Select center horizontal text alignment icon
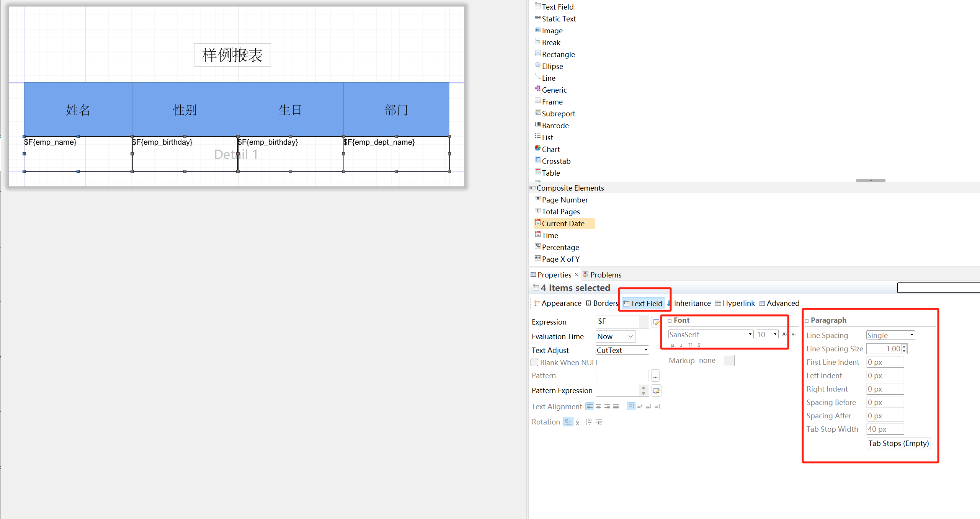The image size is (980, 519). pos(598,406)
